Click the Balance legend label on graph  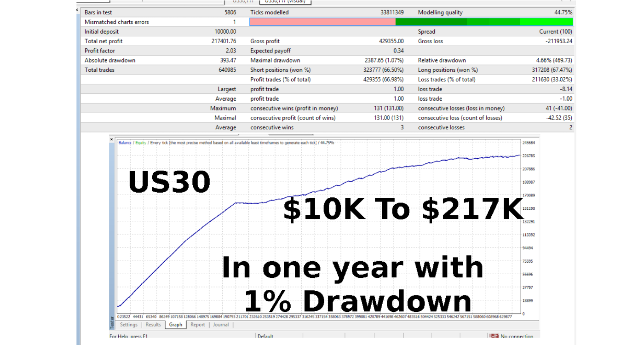click(125, 143)
